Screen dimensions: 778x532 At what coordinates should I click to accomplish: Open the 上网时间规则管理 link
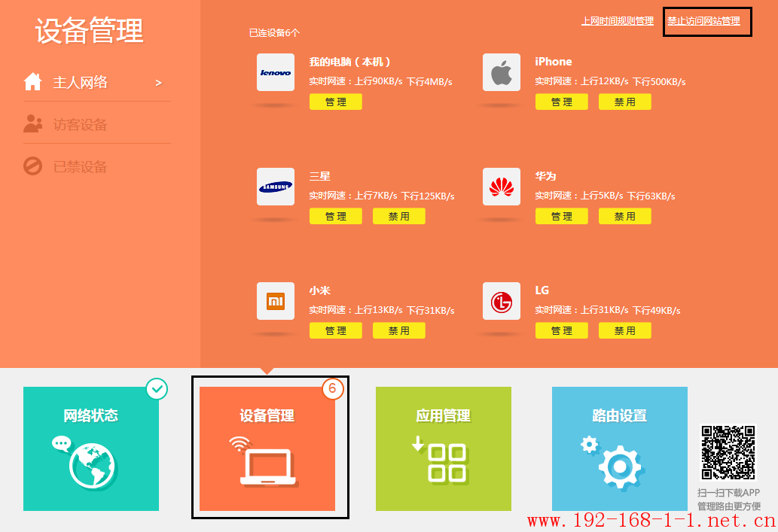tap(618, 21)
